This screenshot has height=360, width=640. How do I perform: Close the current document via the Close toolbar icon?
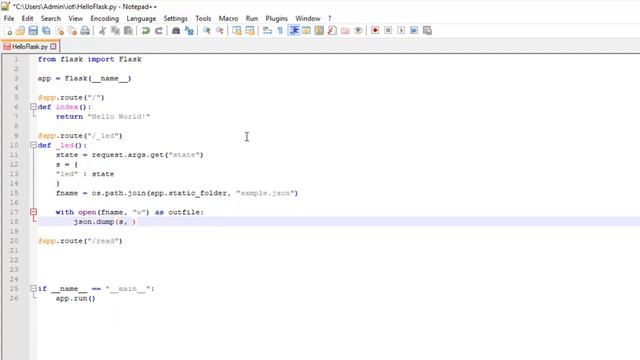(x=60, y=31)
